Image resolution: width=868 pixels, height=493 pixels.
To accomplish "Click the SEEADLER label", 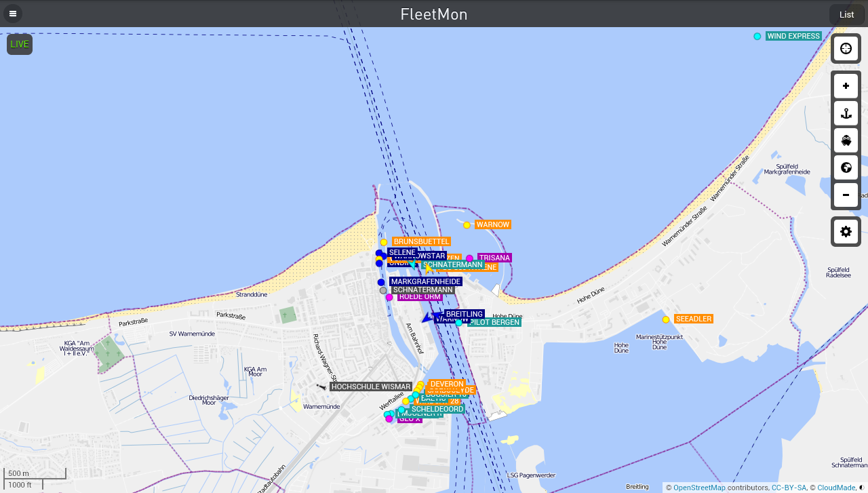I will click(x=694, y=319).
